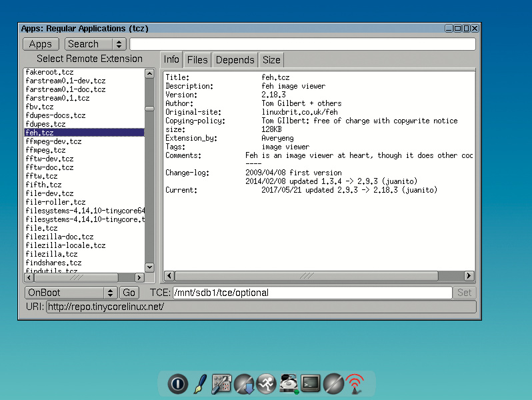
Task: Launch Control Panel from the dock
Action: click(221, 384)
